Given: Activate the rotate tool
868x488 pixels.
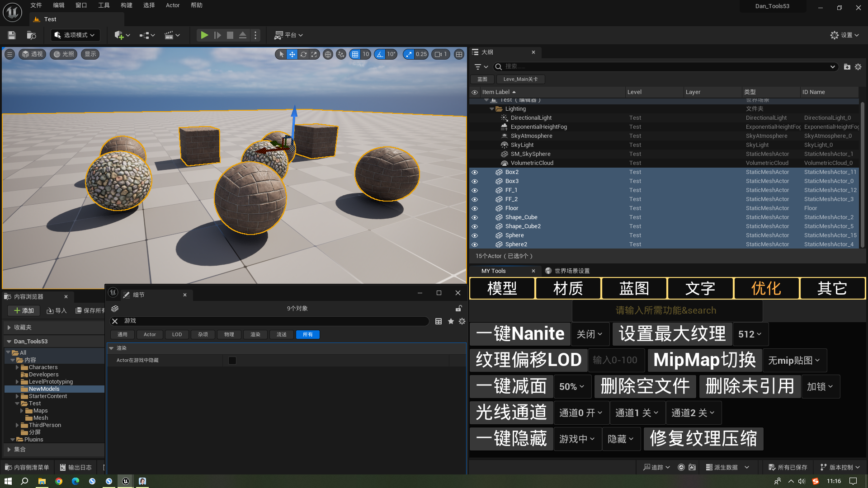Looking at the screenshot, I should 303,54.
